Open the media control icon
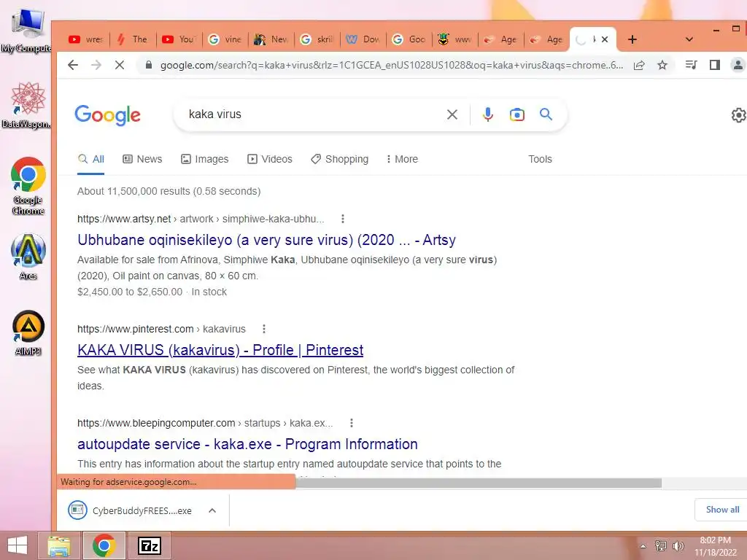This screenshot has width=747, height=560. point(692,65)
